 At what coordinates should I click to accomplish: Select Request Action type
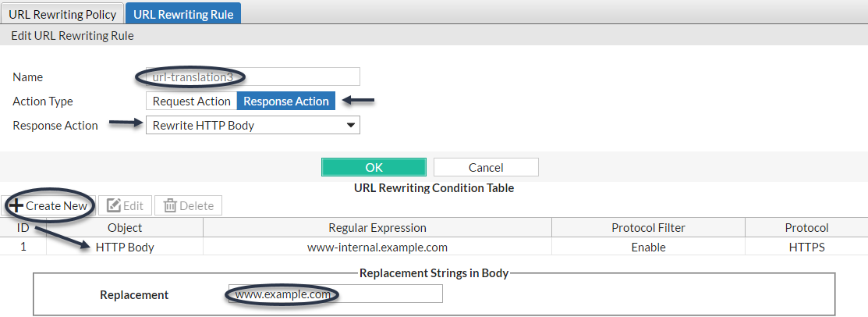191,102
